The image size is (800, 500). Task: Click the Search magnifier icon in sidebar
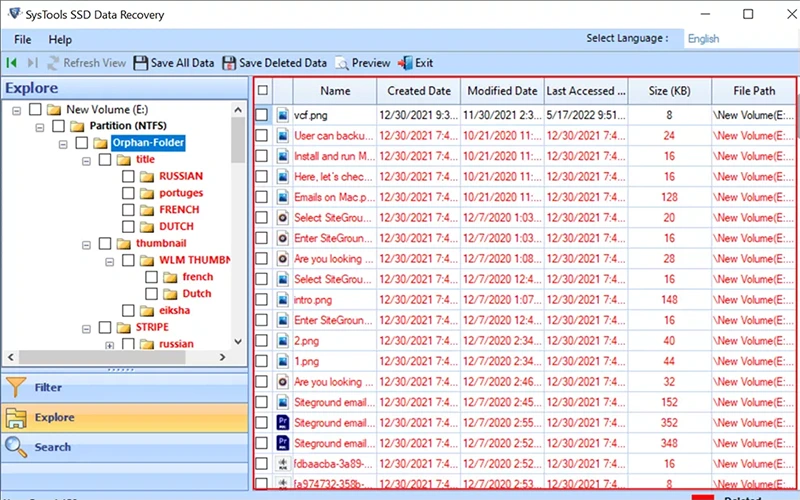16,447
